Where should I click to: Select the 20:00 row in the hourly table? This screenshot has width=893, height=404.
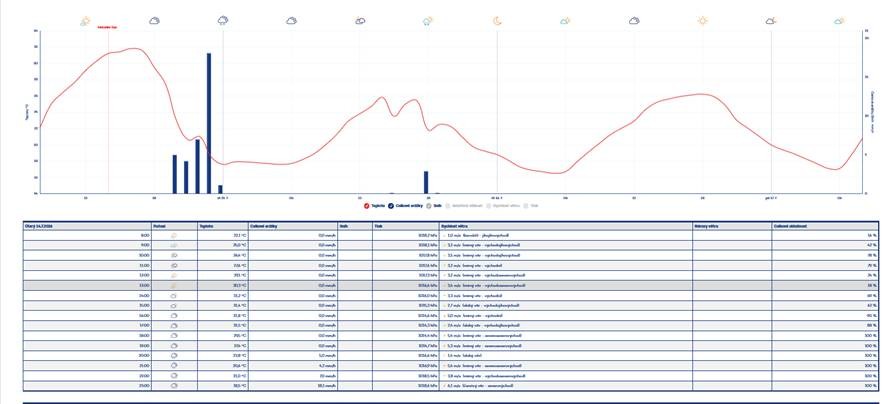tap(450, 356)
